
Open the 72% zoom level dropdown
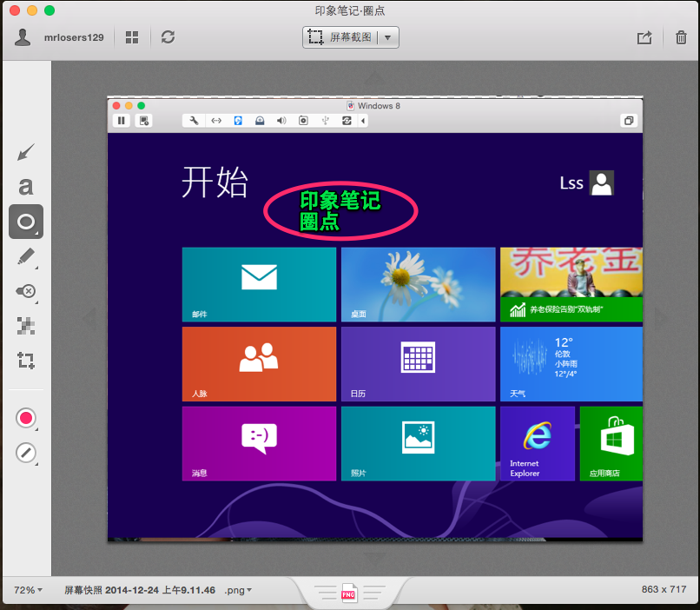tap(28, 590)
